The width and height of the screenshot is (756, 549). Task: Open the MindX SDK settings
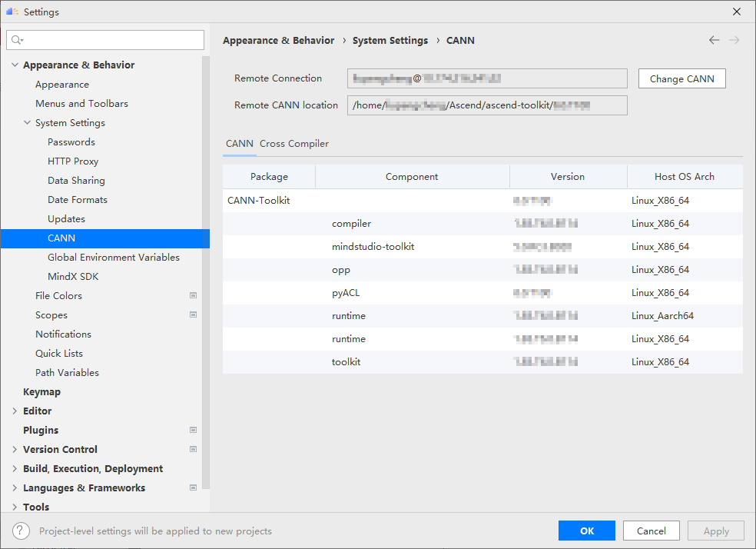[73, 277]
